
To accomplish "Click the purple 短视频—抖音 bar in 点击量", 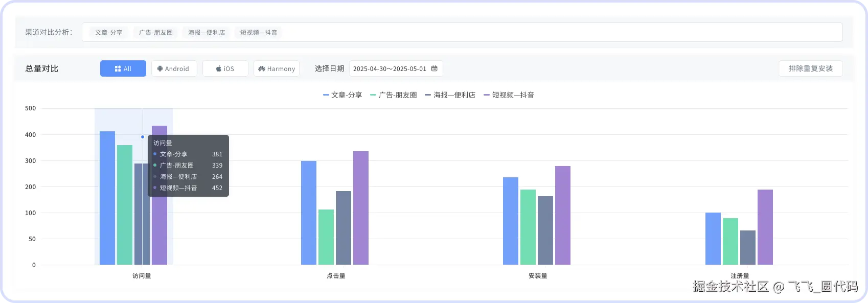I will [361, 208].
